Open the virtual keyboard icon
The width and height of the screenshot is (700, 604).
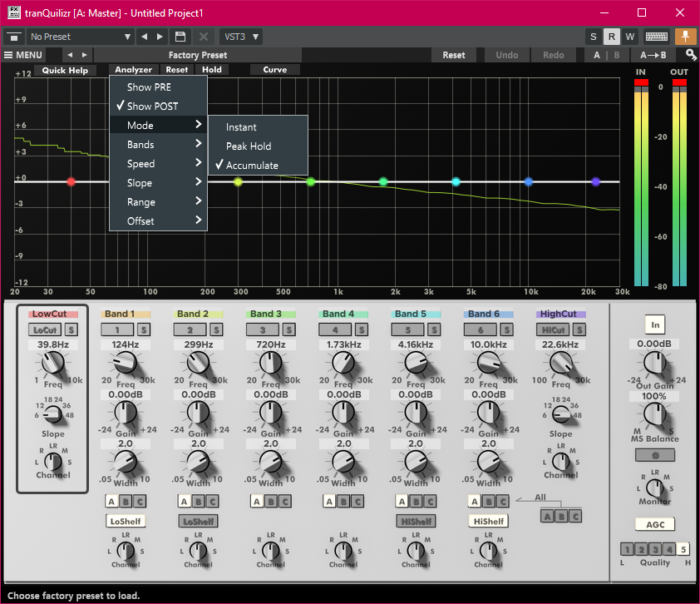[x=656, y=37]
